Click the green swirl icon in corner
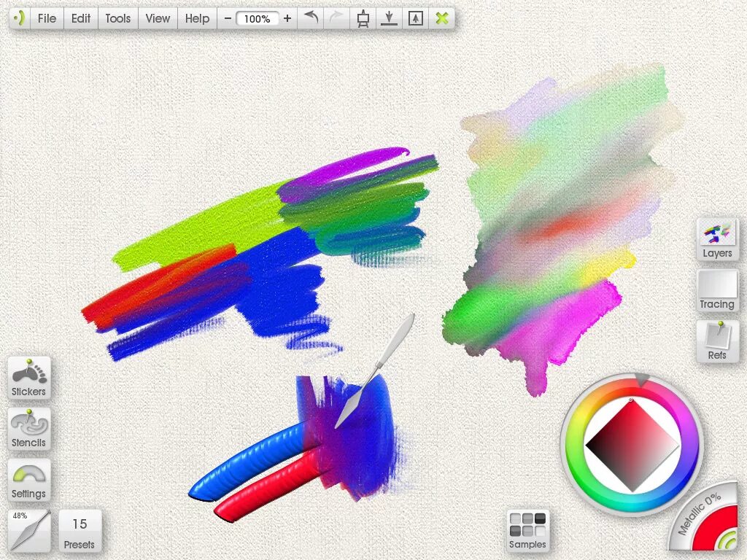This screenshot has height=560, width=747. pyautogui.click(x=728, y=540)
